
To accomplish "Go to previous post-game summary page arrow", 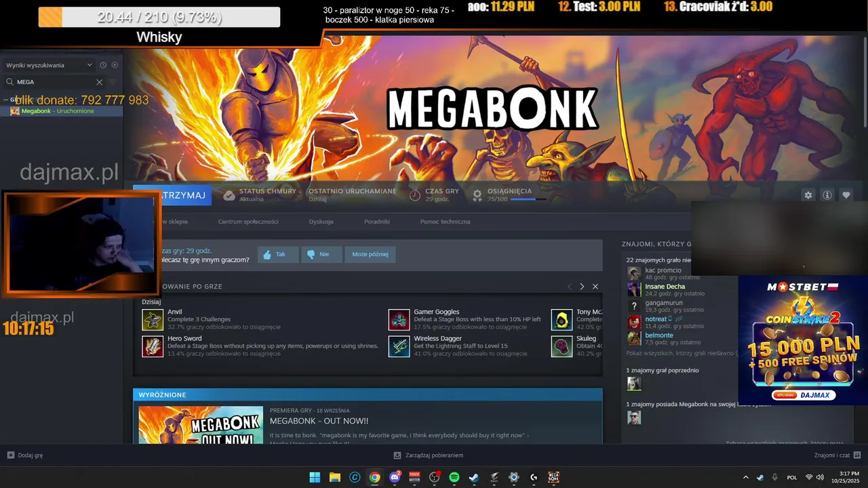I will tap(570, 287).
